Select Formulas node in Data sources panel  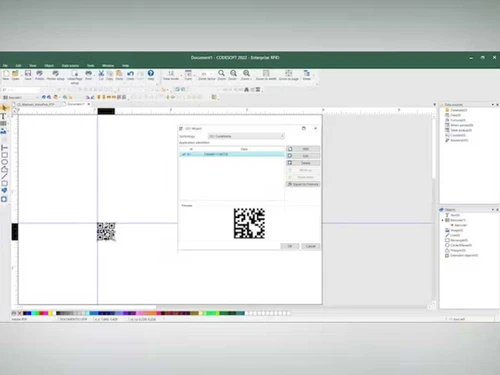click(x=455, y=120)
